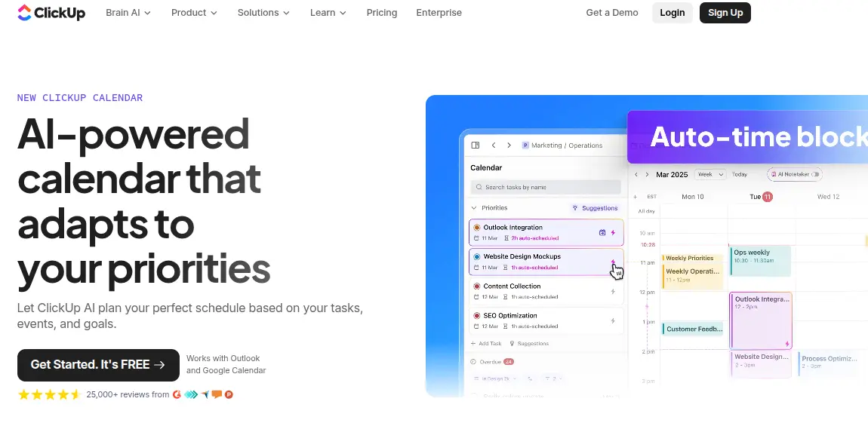Click the forward arrow next to Marketing / Operations
The image size is (868, 426).
tap(509, 145)
